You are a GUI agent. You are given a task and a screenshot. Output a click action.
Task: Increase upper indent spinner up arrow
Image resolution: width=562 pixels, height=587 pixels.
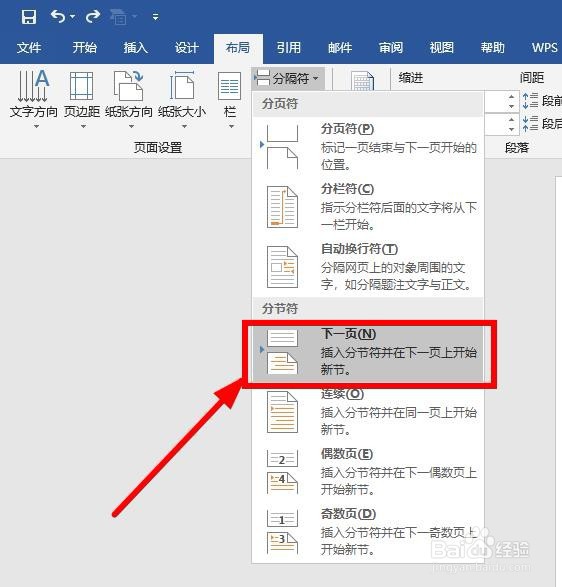click(511, 96)
